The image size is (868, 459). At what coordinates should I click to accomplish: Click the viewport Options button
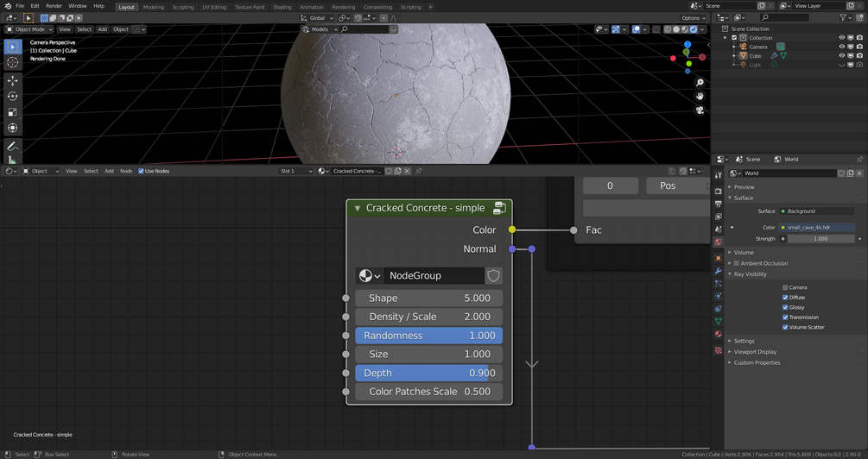pos(693,17)
